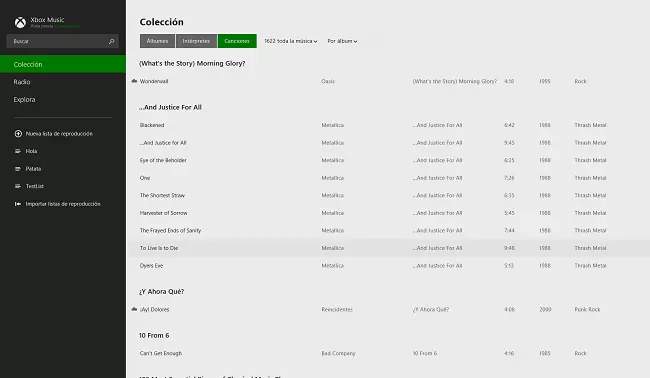Click the artist Bad Company
The image size is (650, 378).
click(338, 353)
